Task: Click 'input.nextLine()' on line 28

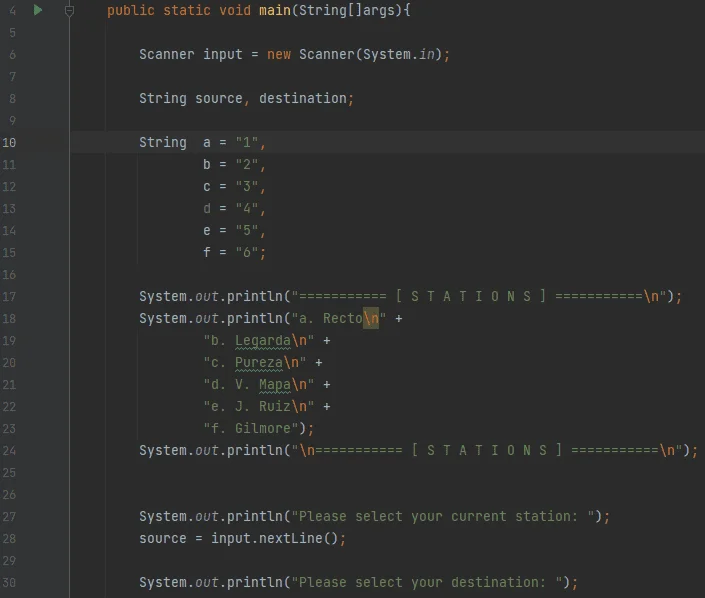Action: [x=274, y=538]
